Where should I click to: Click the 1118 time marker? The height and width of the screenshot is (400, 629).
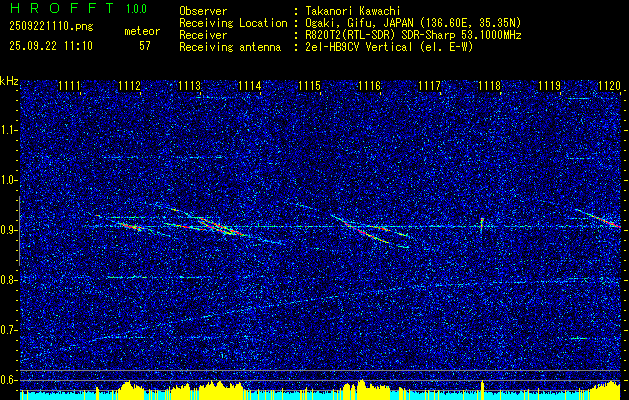point(489,85)
